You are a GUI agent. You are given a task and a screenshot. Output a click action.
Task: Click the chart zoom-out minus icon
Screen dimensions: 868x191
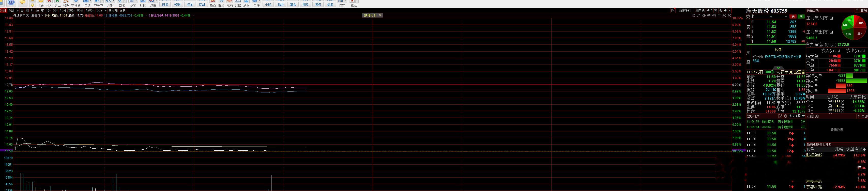[729, 15]
